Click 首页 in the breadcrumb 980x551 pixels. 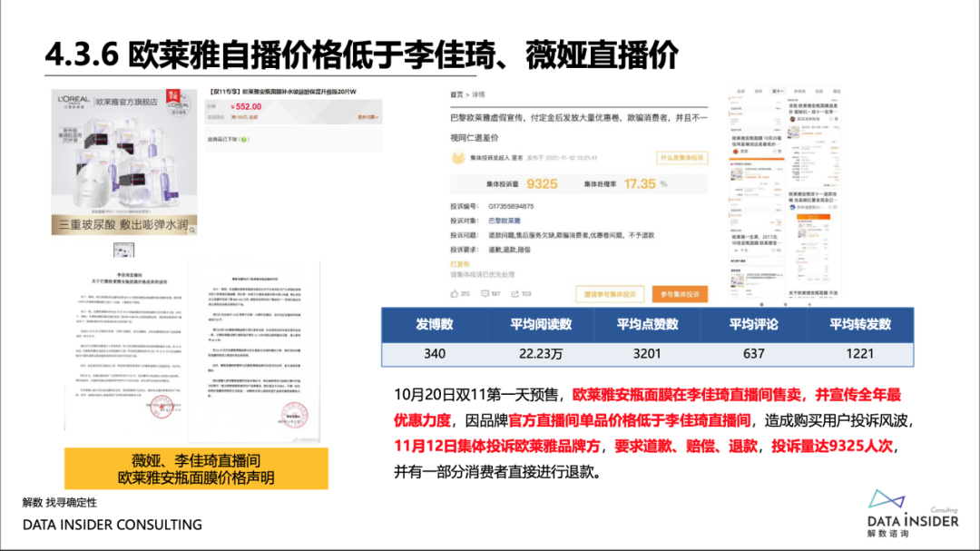[456, 94]
